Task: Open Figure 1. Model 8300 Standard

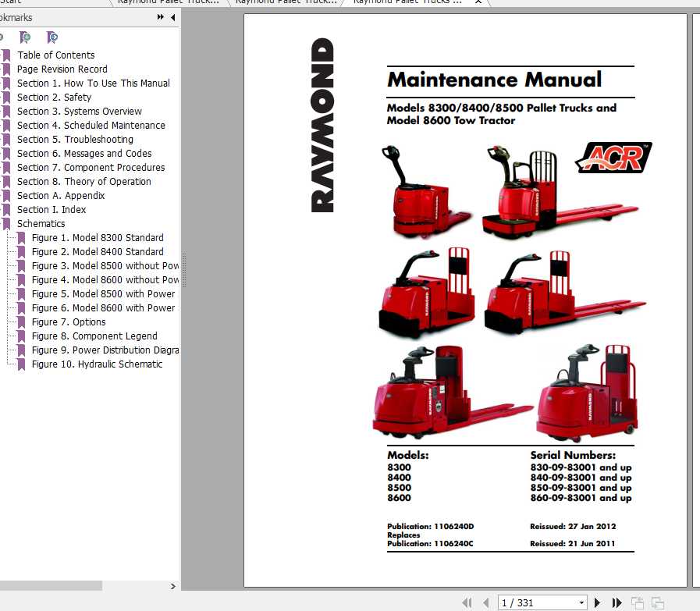Action: [98, 238]
